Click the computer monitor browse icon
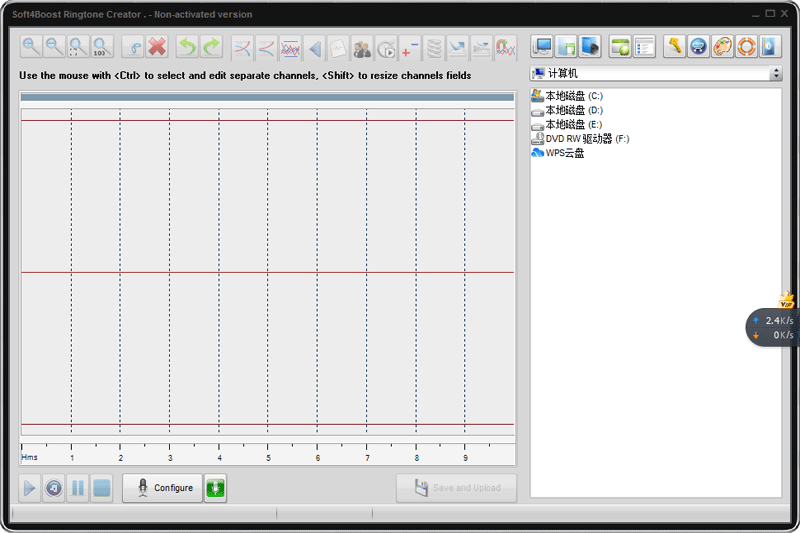 (x=542, y=47)
